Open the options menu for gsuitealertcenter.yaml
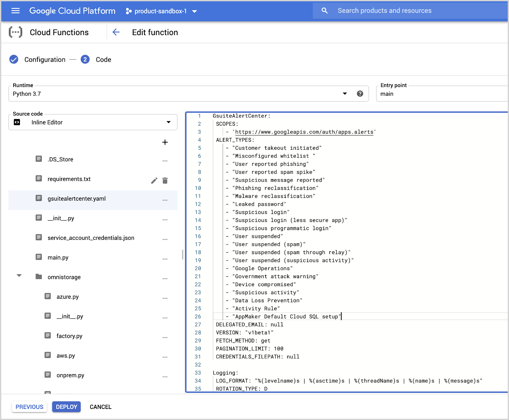The width and height of the screenshot is (509, 420). 165,200
